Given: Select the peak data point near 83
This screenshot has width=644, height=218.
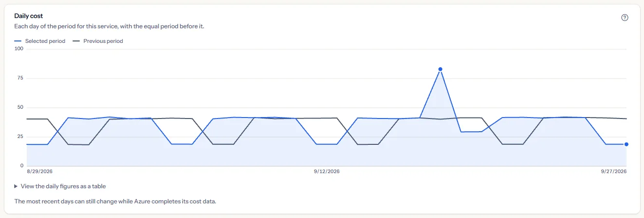Looking at the screenshot, I should 440,69.
